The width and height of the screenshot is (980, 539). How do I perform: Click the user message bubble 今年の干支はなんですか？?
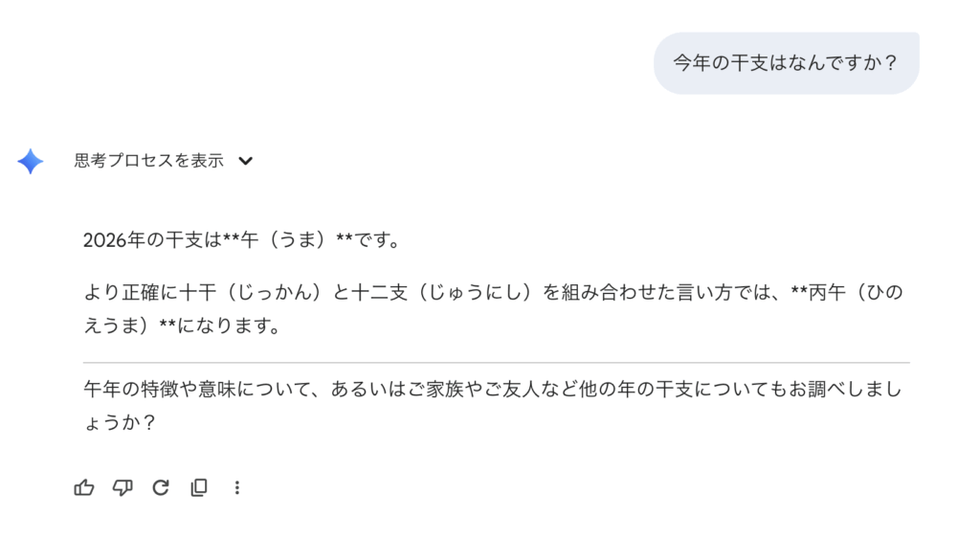coord(785,63)
